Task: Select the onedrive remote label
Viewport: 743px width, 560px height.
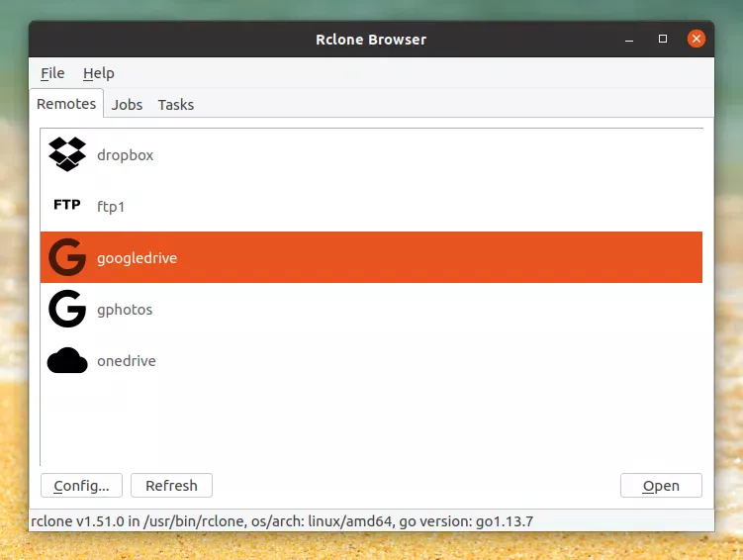Action: [127, 361]
